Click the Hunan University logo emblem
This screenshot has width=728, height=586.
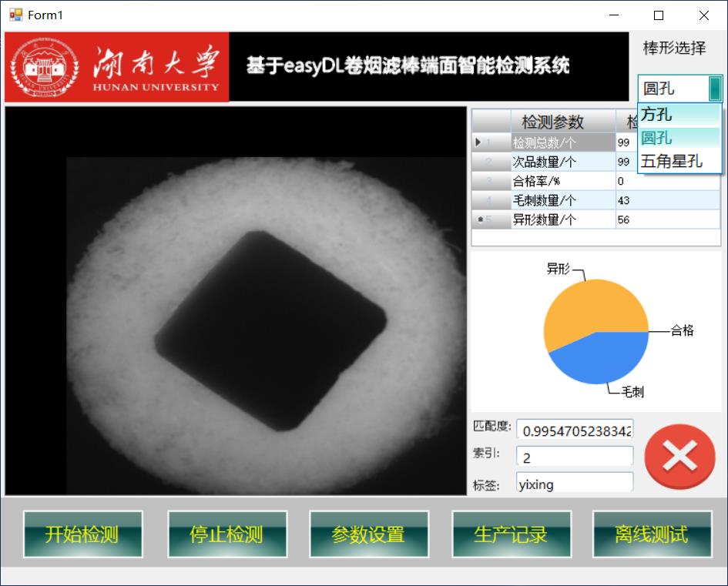coord(45,67)
